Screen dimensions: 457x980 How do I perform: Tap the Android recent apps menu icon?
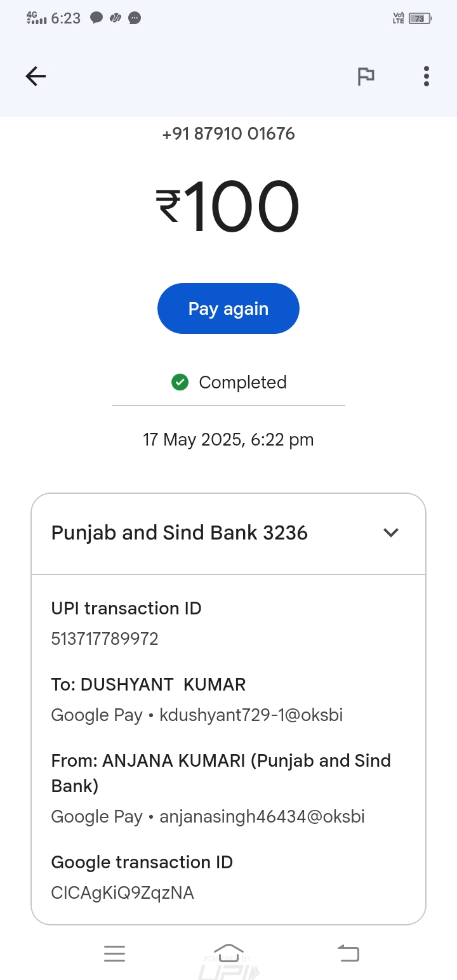tap(115, 953)
